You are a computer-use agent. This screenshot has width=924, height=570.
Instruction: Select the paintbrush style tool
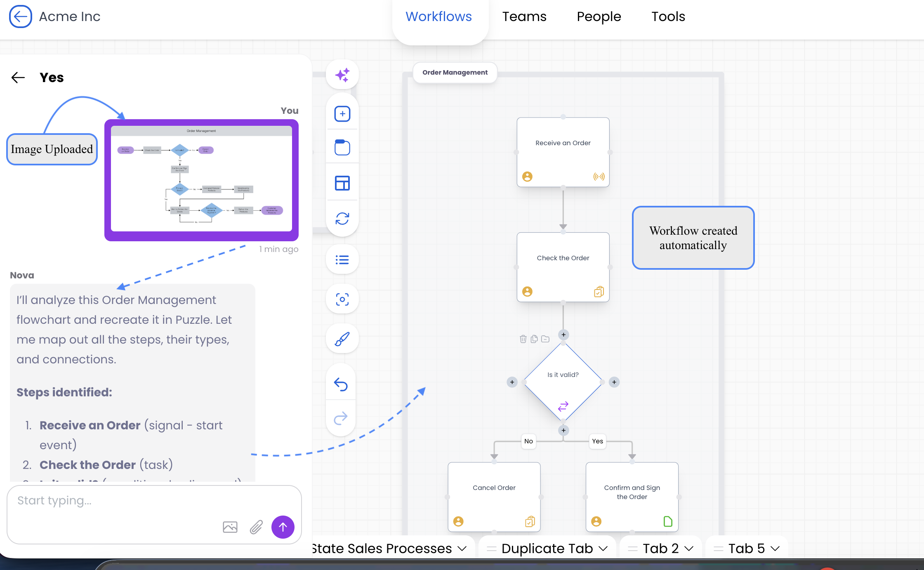[x=342, y=339]
